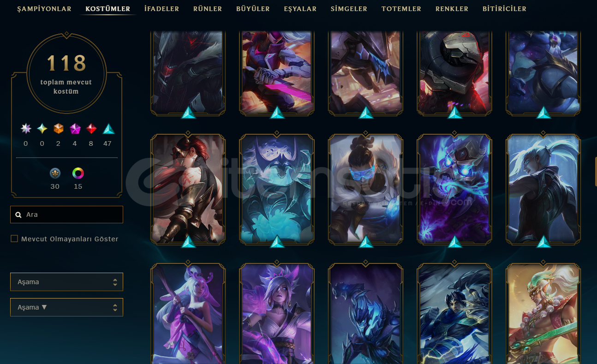This screenshot has width=597, height=364.
Task: Click the red Epic gem icon above count 8
Action: pyautogui.click(x=91, y=129)
